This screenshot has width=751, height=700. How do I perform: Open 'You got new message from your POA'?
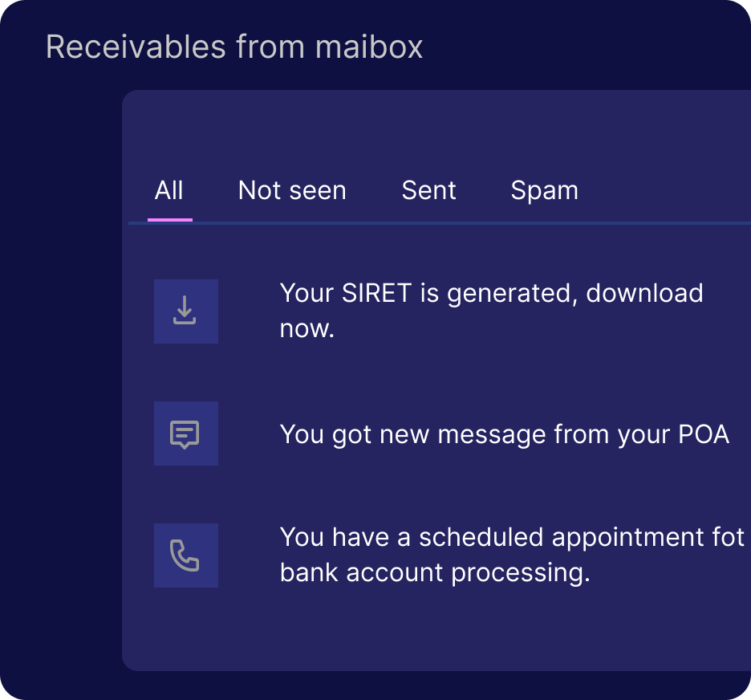505,434
